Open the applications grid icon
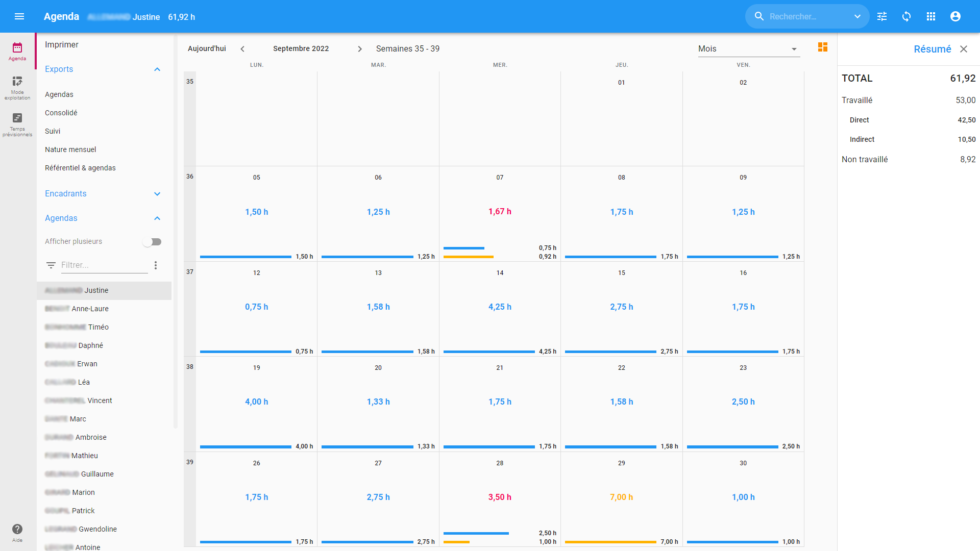 [931, 16]
